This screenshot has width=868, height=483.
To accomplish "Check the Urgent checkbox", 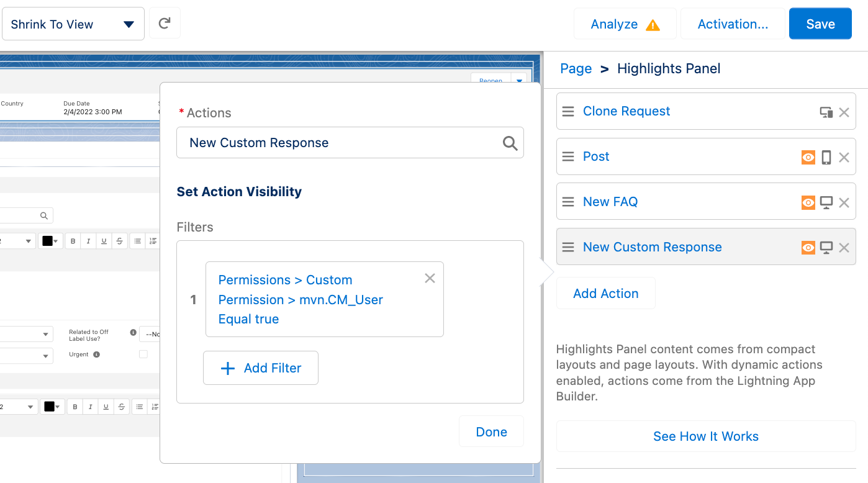I will point(143,354).
